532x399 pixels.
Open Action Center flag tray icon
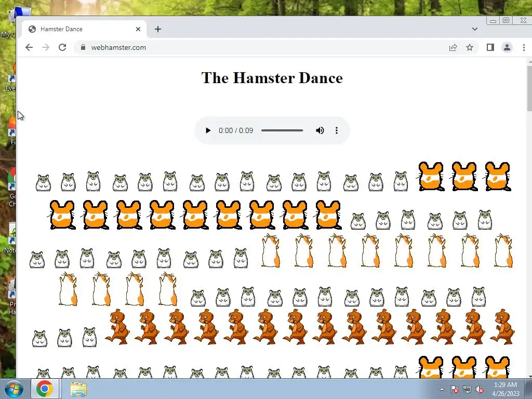coord(454,389)
